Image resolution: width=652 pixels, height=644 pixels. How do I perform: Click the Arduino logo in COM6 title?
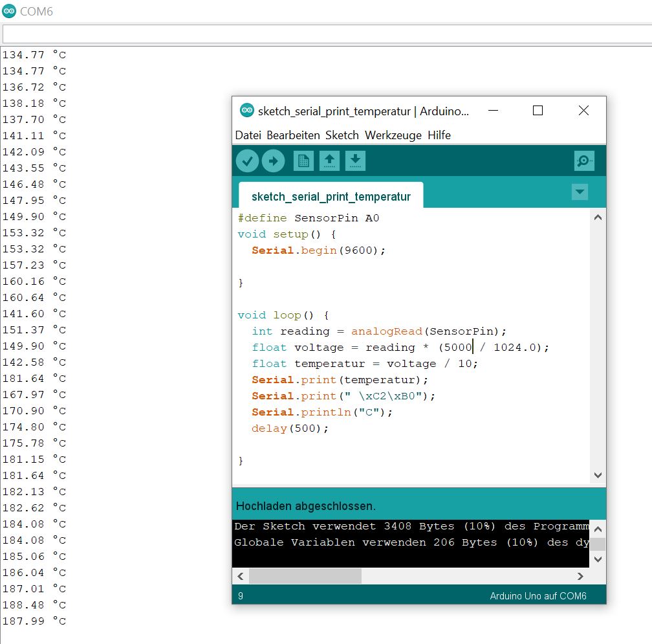[9, 11]
